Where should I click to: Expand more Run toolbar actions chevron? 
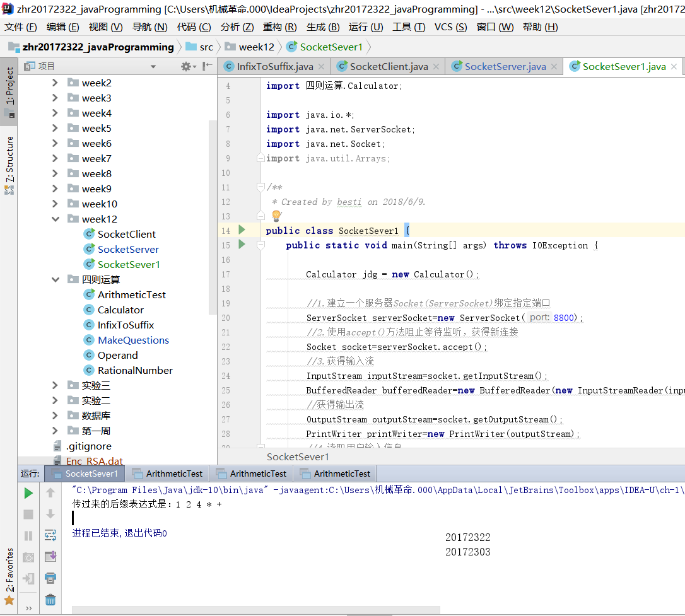[x=29, y=608]
